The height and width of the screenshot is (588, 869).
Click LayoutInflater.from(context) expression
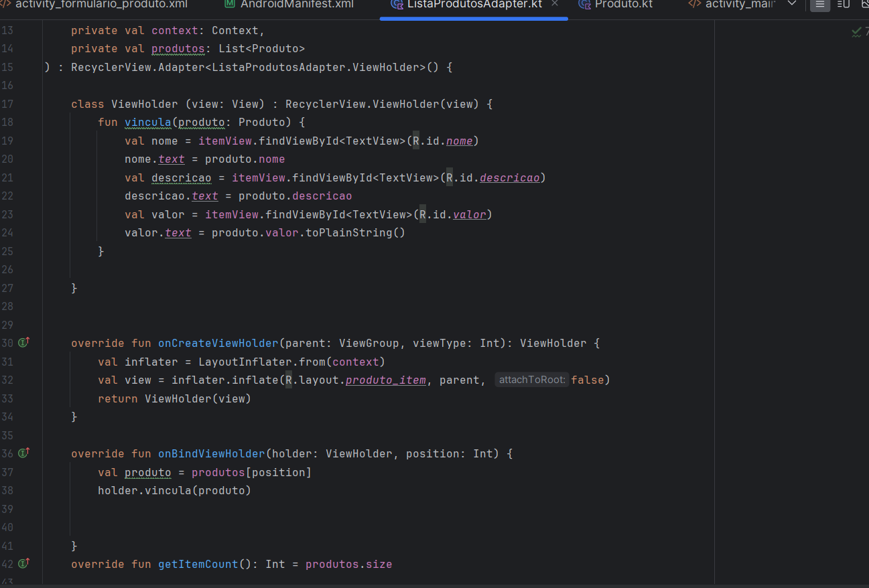291,362
